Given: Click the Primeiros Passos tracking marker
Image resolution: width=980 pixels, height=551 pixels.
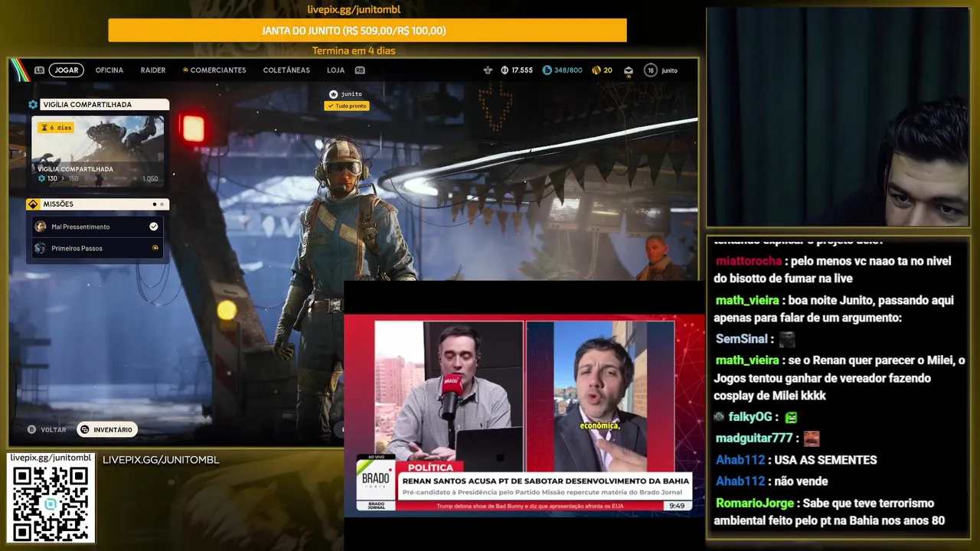Looking at the screenshot, I should (x=155, y=248).
